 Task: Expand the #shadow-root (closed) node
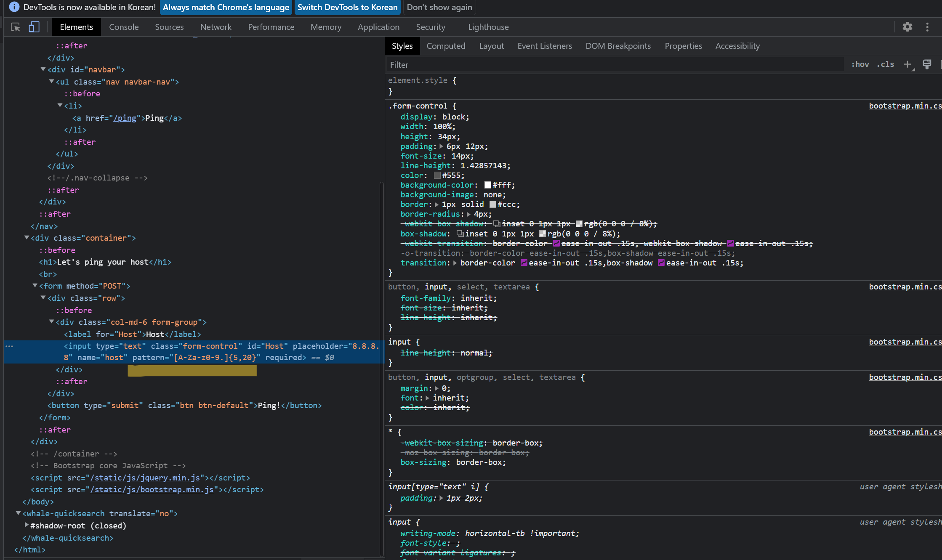coord(27,525)
